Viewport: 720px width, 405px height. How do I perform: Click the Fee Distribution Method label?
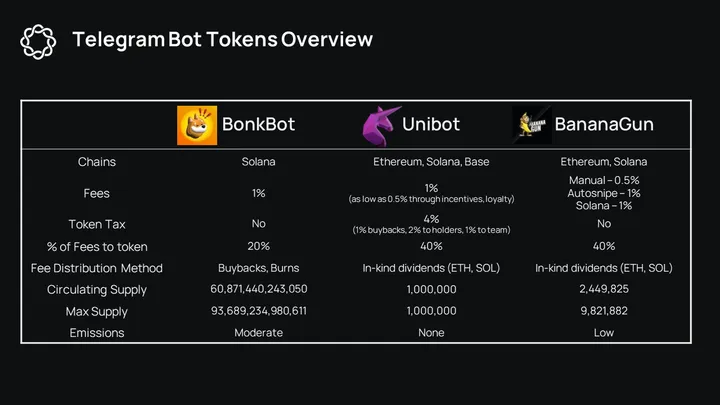[x=97, y=268]
